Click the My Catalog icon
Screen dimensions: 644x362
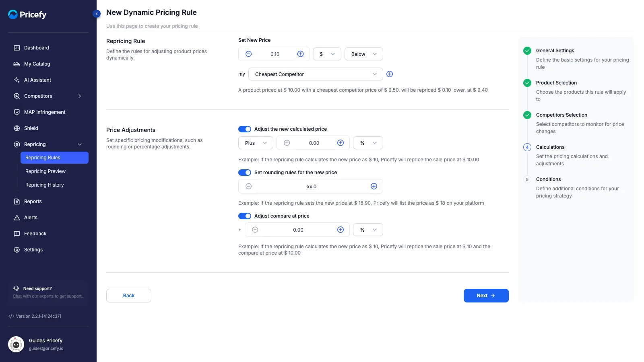point(17,64)
